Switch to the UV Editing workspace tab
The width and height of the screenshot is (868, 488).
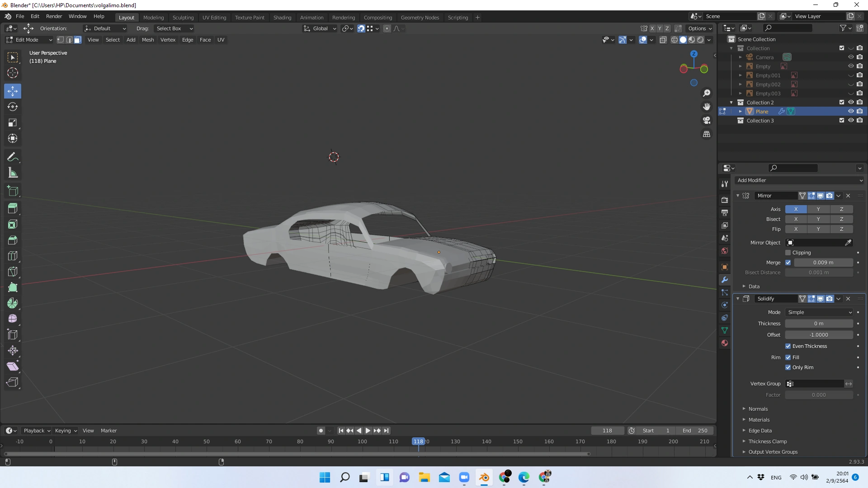214,17
